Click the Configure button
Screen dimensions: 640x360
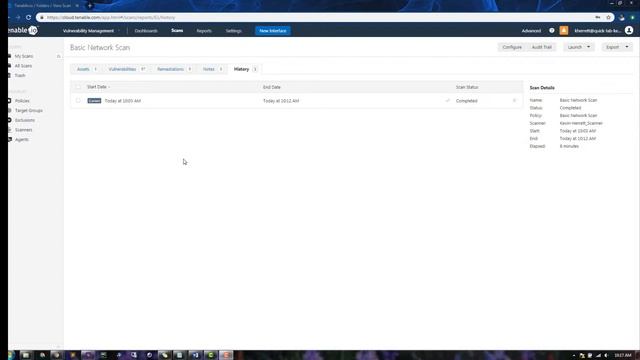512,47
